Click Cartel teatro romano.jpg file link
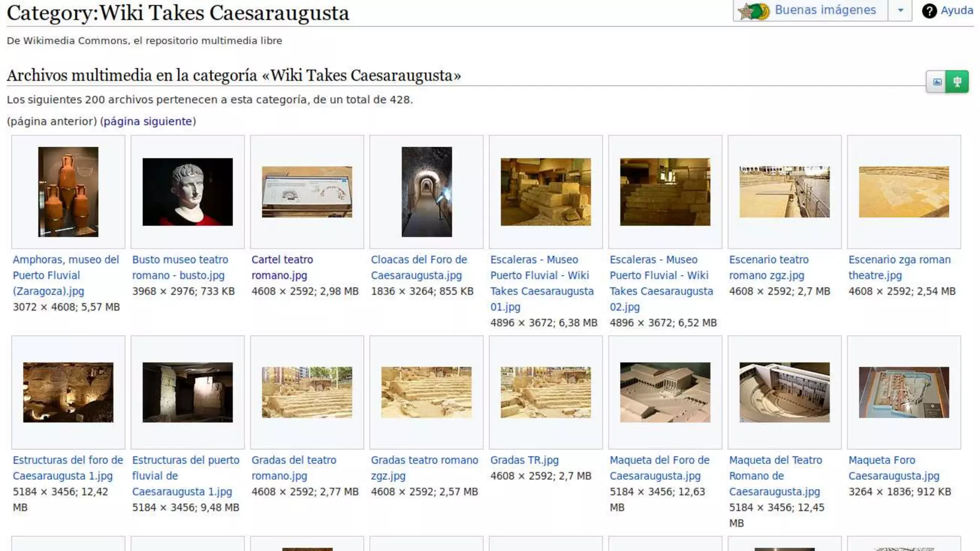The image size is (980, 551). [x=282, y=267]
